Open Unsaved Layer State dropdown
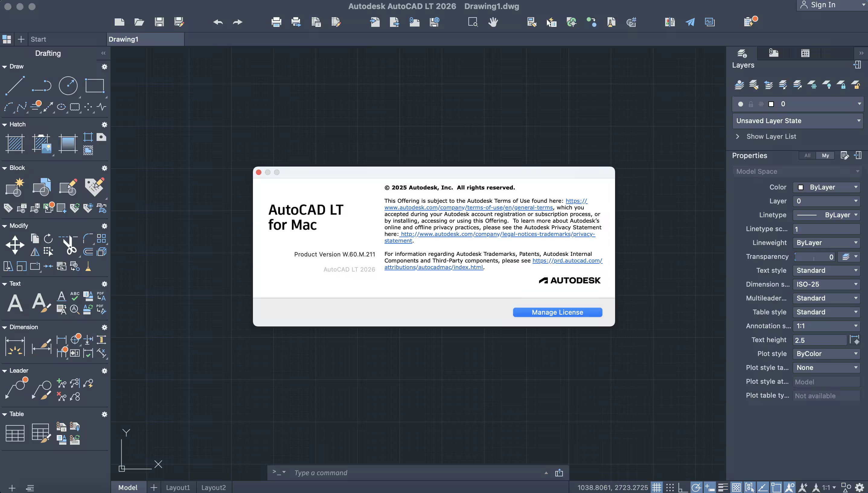Screen dimensions: 868x493 tap(798, 121)
